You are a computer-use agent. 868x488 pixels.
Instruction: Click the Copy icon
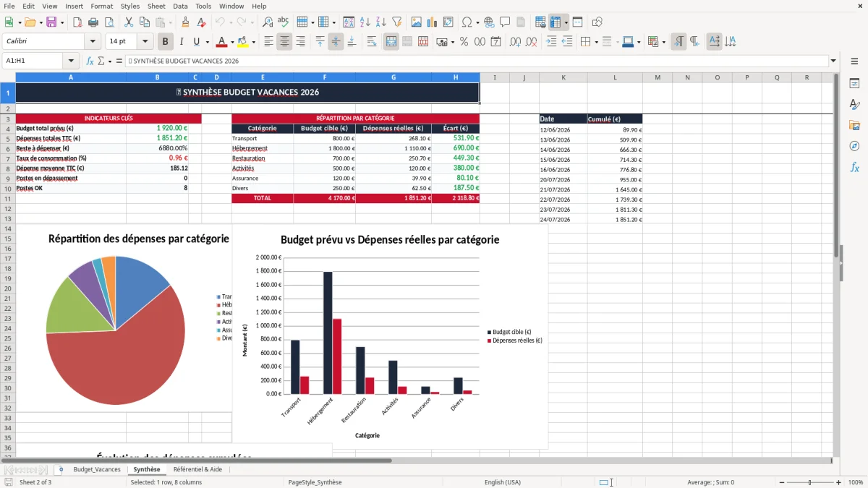coord(145,22)
